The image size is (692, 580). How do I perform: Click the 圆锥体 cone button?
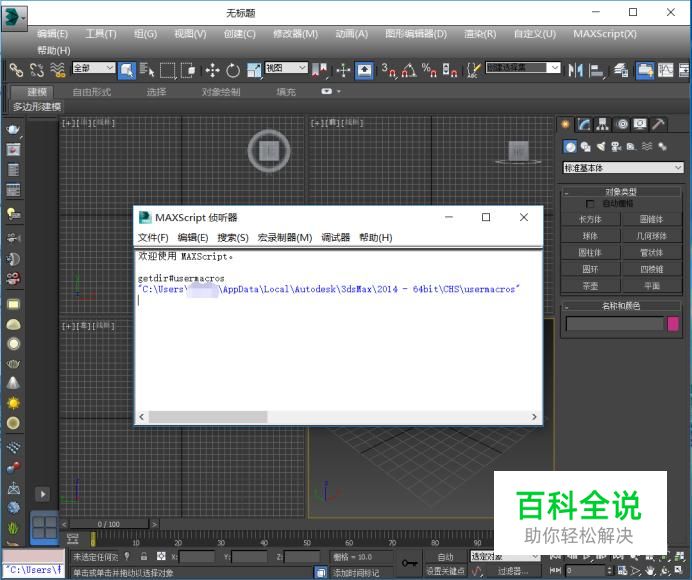(x=651, y=219)
